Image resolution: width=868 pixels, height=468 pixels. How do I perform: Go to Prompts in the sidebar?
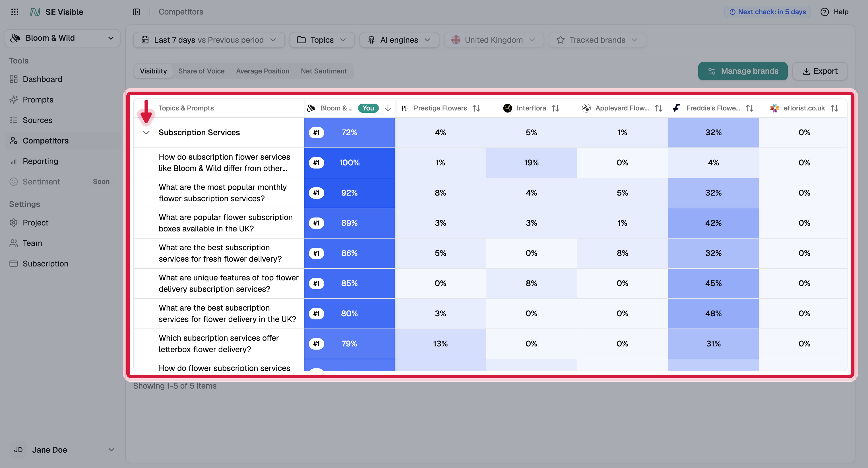(x=62, y=100)
